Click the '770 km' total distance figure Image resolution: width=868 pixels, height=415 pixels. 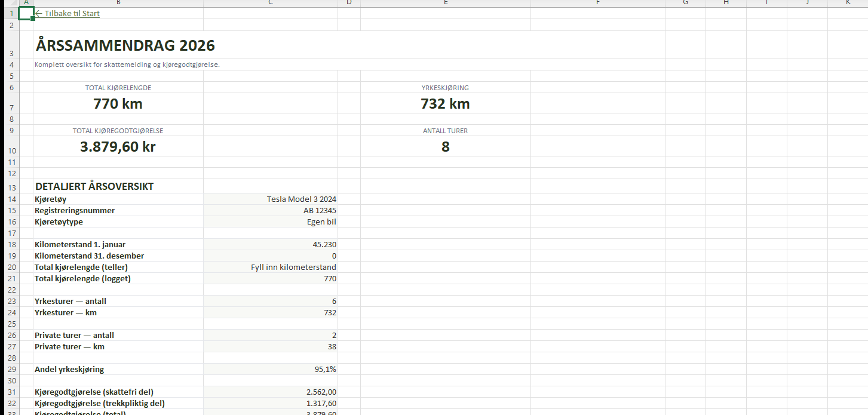click(118, 104)
